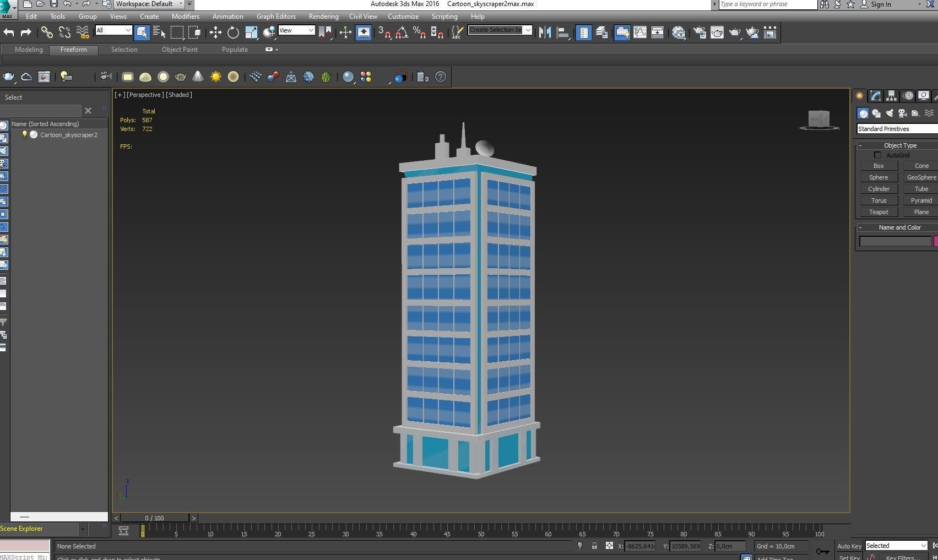Activate the Select and Move tool
Viewport: 938px width, 560px height.
pyautogui.click(x=215, y=32)
